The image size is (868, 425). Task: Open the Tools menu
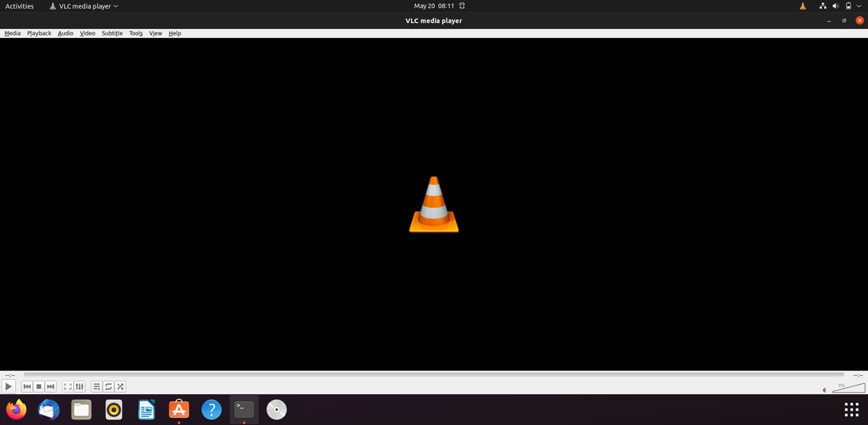tap(137, 33)
